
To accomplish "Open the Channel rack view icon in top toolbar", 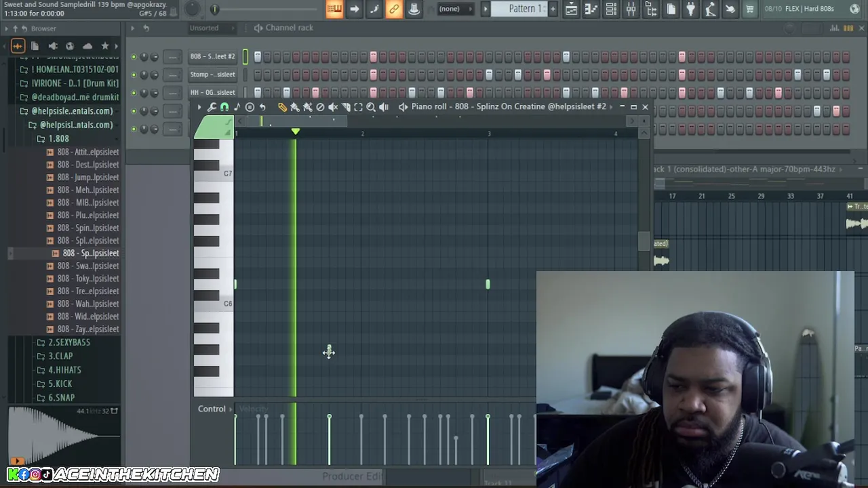I will (x=611, y=9).
